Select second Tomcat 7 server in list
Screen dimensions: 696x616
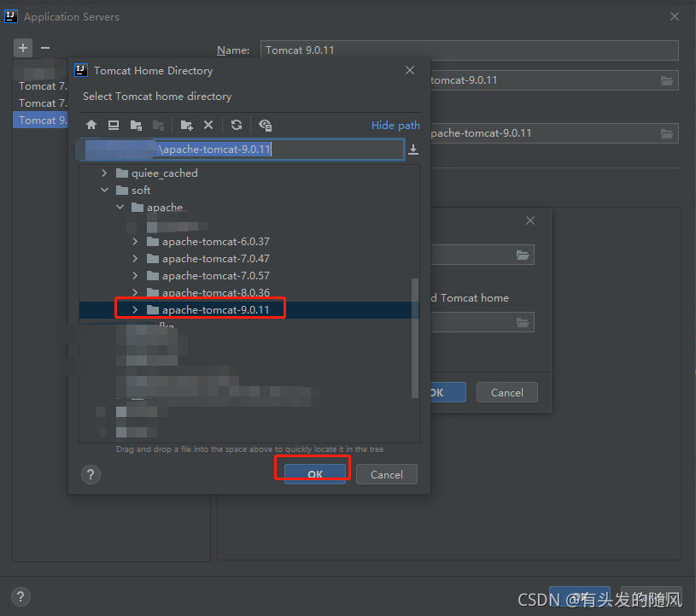(x=41, y=103)
